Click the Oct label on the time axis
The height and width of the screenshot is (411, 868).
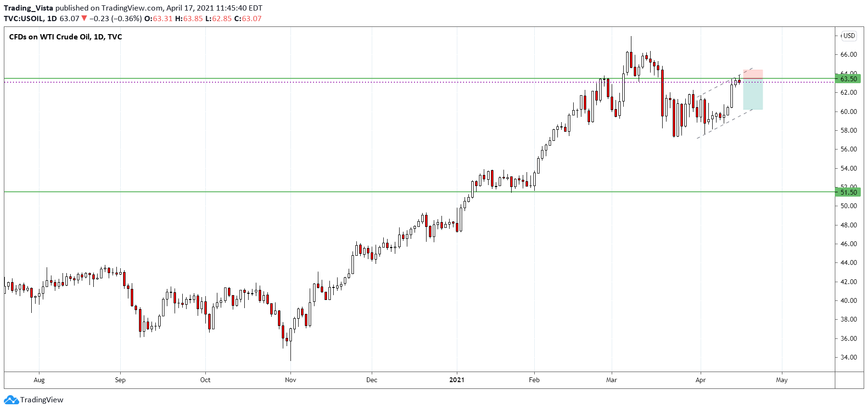(x=205, y=380)
